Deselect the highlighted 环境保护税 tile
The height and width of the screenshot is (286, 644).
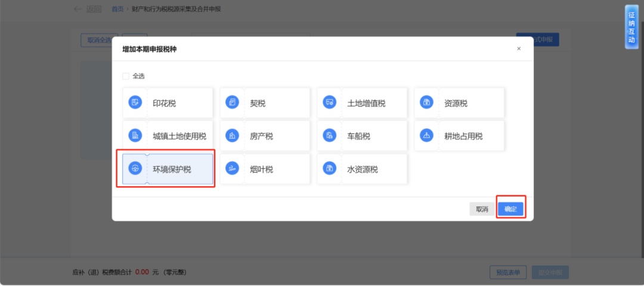click(172, 170)
